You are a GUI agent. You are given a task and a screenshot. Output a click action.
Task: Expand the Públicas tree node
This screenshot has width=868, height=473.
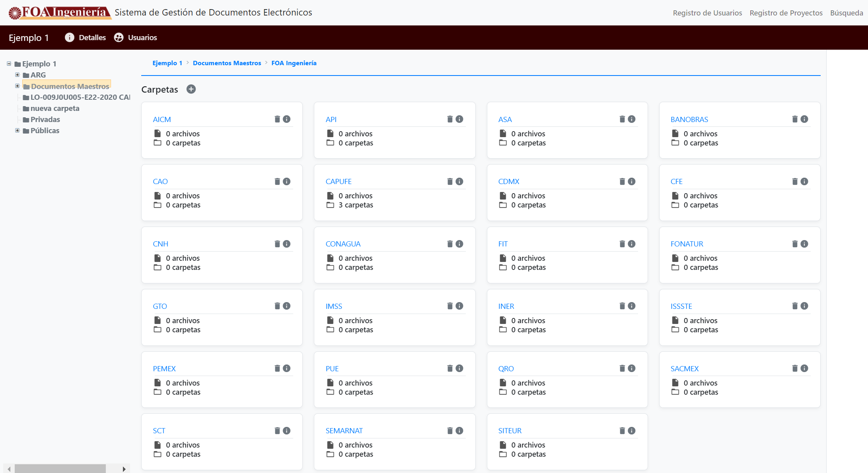tap(17, 130)
